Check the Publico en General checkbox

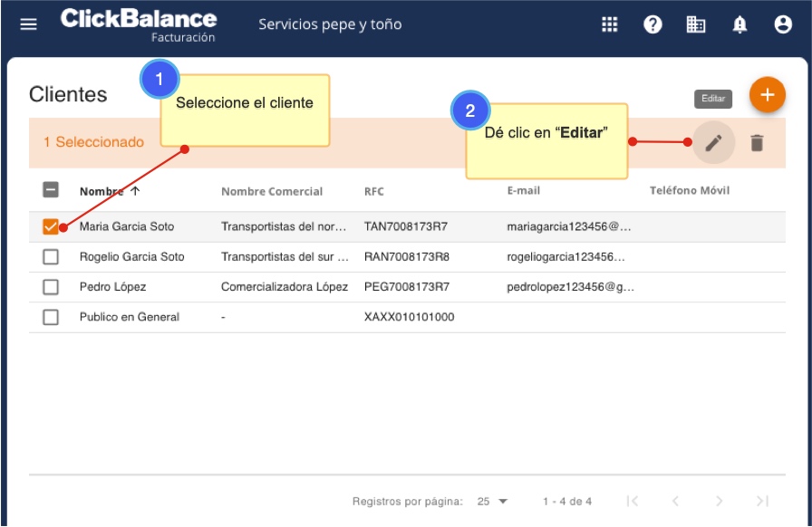(51, 317)
